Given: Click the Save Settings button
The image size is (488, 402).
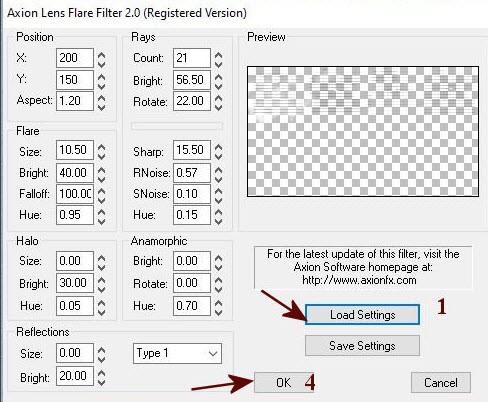Looking at the screenshot, I should tap(362, 346).
